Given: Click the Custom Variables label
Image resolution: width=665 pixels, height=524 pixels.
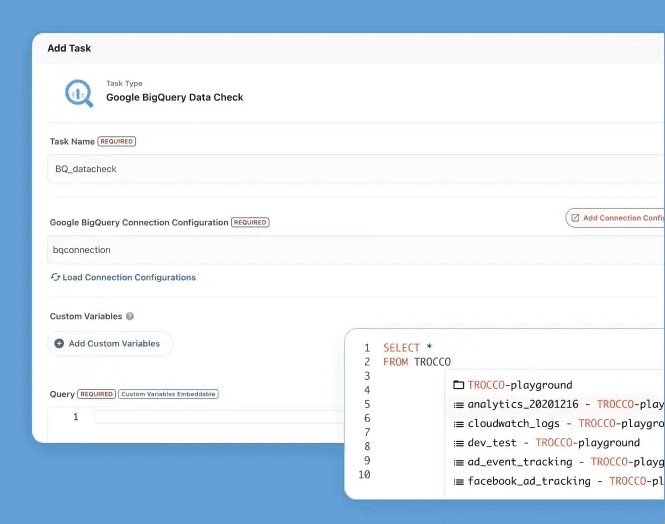Looking at the screenshot, I should tap(86, 316).
